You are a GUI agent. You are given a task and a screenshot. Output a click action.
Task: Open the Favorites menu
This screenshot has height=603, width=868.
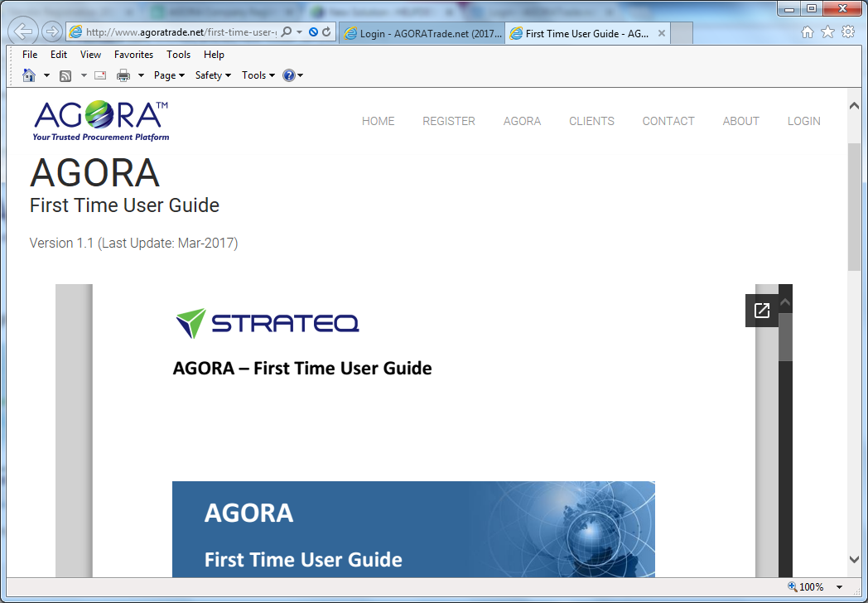click(x=133, y=55)
